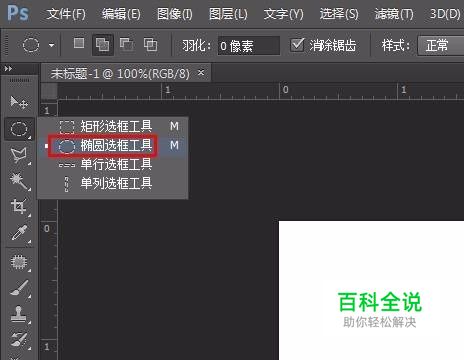The image size is (464, 360).
Task: Click the ruler origin corner box
Action: pos(49,91)
